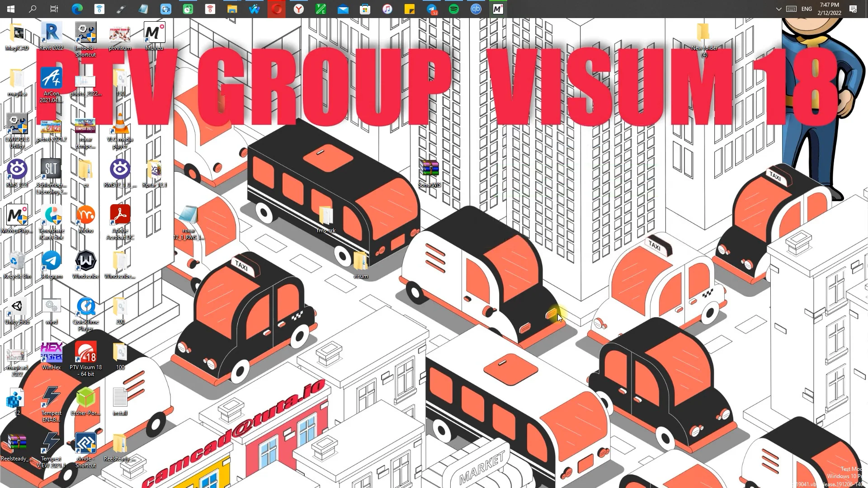Screen dimensions: 868x488
Task: Open the Roxar 12.1 folder icon
Action: [x=154, y=174]
